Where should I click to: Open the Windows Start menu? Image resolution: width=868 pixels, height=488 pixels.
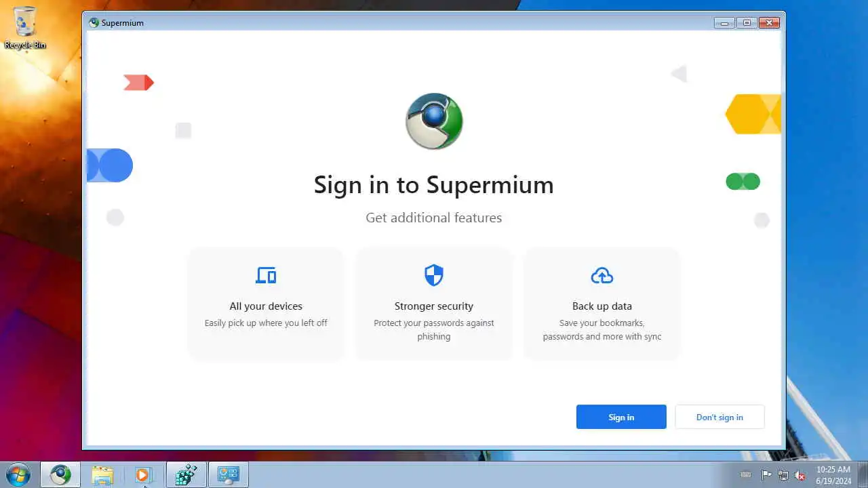[x=18, y=474]
